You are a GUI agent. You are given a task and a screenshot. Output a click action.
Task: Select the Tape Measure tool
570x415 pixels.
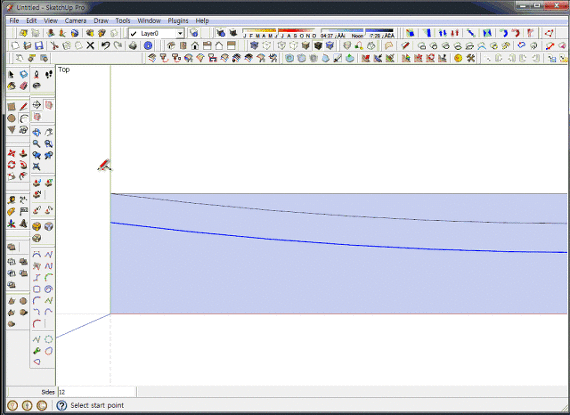(x=11, y=200)
